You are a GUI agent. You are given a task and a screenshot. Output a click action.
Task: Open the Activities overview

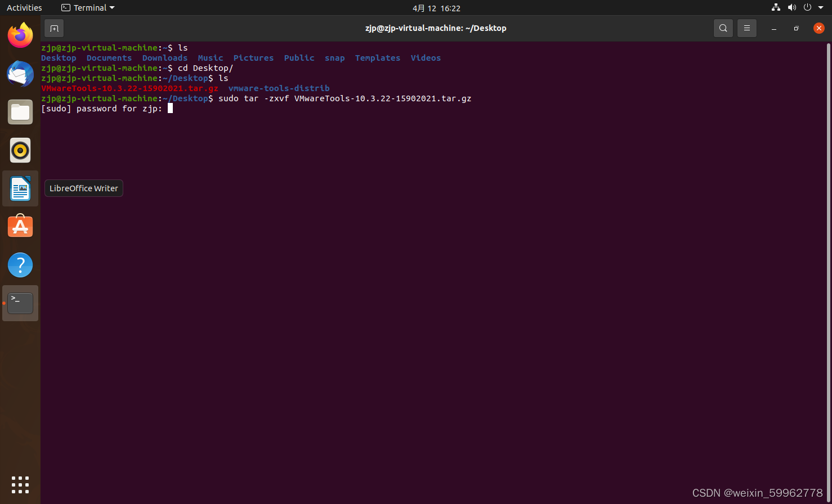click(24, 8)
